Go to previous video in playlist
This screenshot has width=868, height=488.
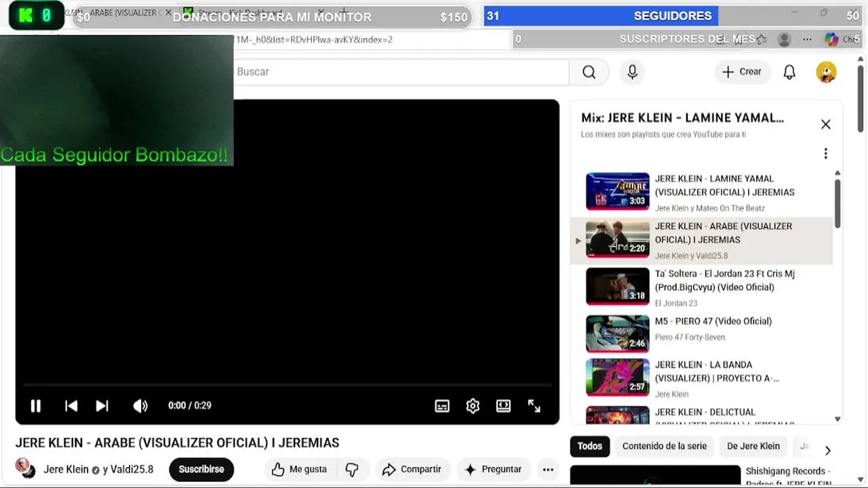coord(71,405)
